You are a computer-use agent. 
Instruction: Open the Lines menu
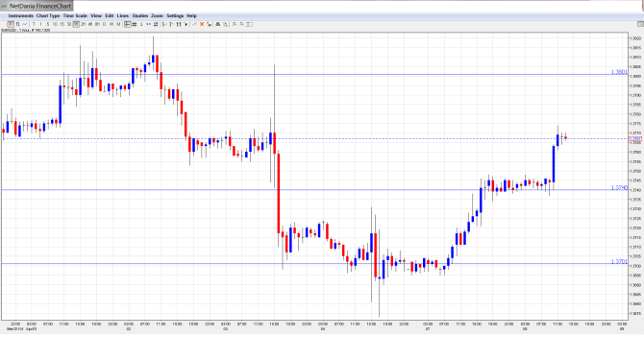click(123, 15)
